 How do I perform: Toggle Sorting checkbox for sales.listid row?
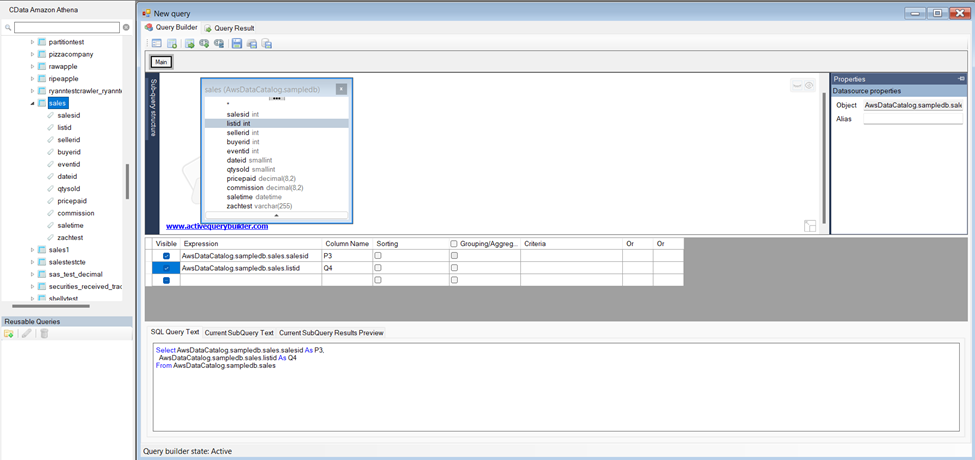378,268
